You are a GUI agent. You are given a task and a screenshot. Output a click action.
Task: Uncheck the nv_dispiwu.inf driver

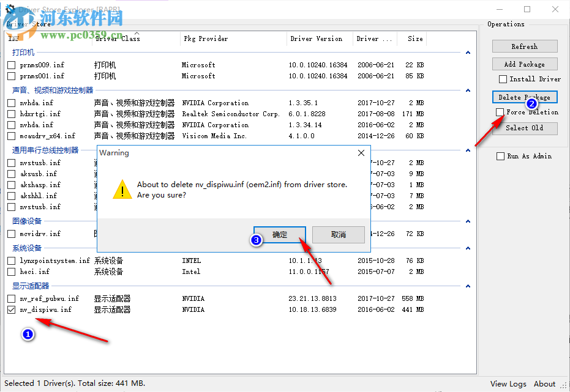(x=10, y=309)
